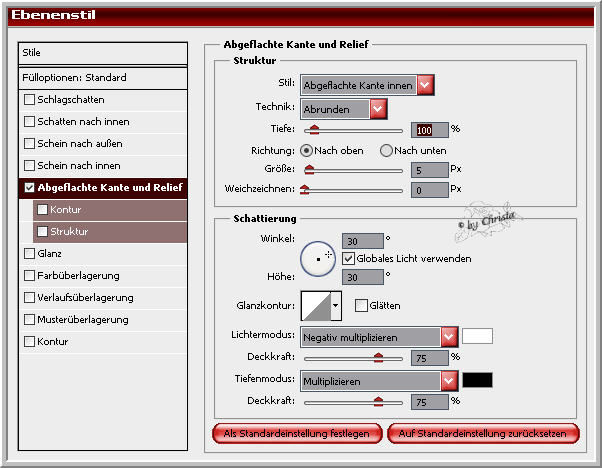Uncheck Globales Licht verwenden
This screenshot has height=468, width=602.
click(348, 258)
